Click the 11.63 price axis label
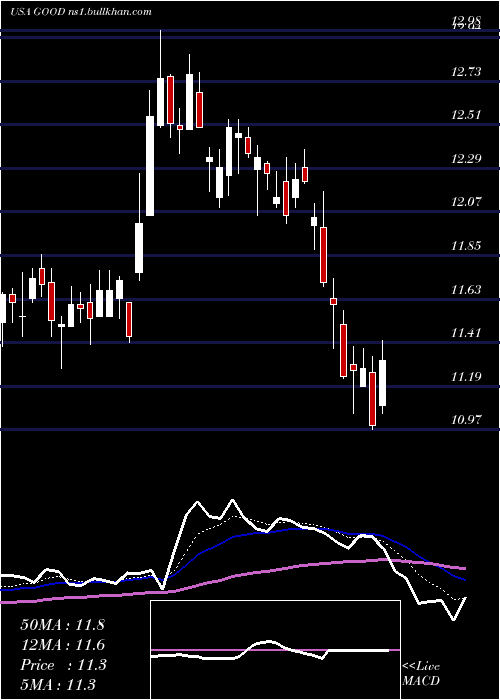The height and width of the screenshot is (700, 500). pyautogui.click(x=467, y=290)
